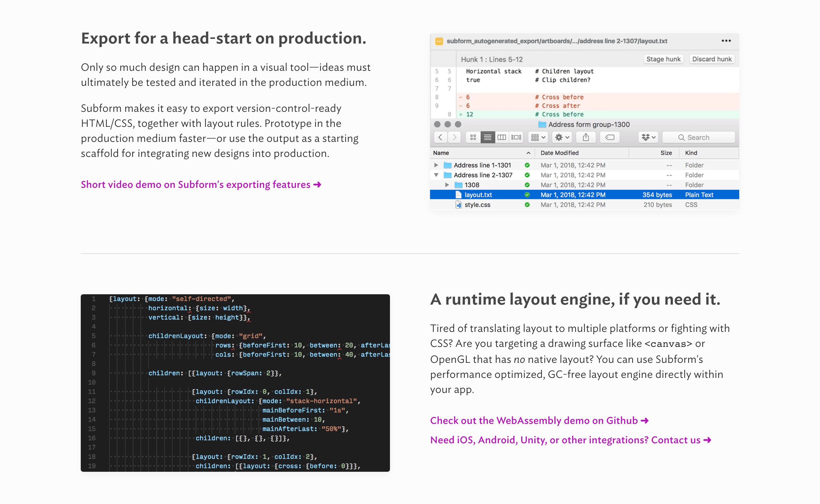Click the code editor screenshot

(235, 383)
